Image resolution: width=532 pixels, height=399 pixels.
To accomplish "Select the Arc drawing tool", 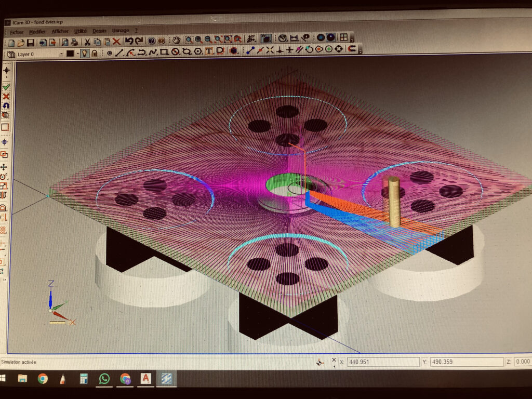I will pyautogui.click(x=130, y=52).
